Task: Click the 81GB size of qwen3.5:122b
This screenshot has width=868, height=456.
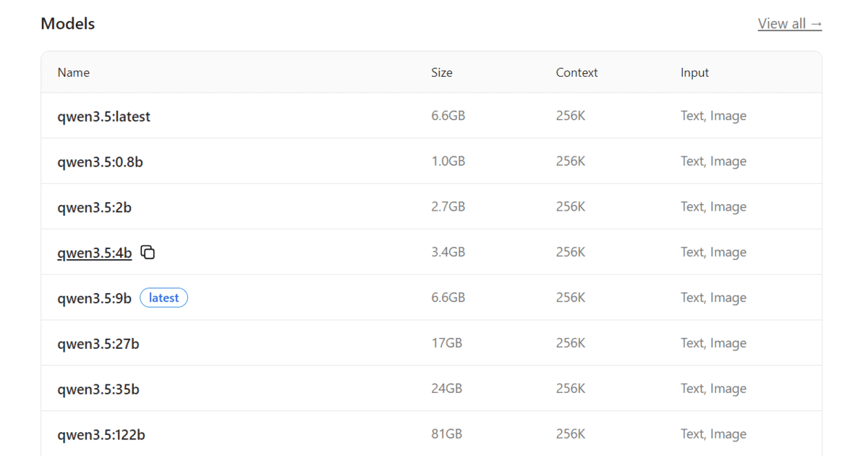Action: pyautogui.click(x=446, y=434)
